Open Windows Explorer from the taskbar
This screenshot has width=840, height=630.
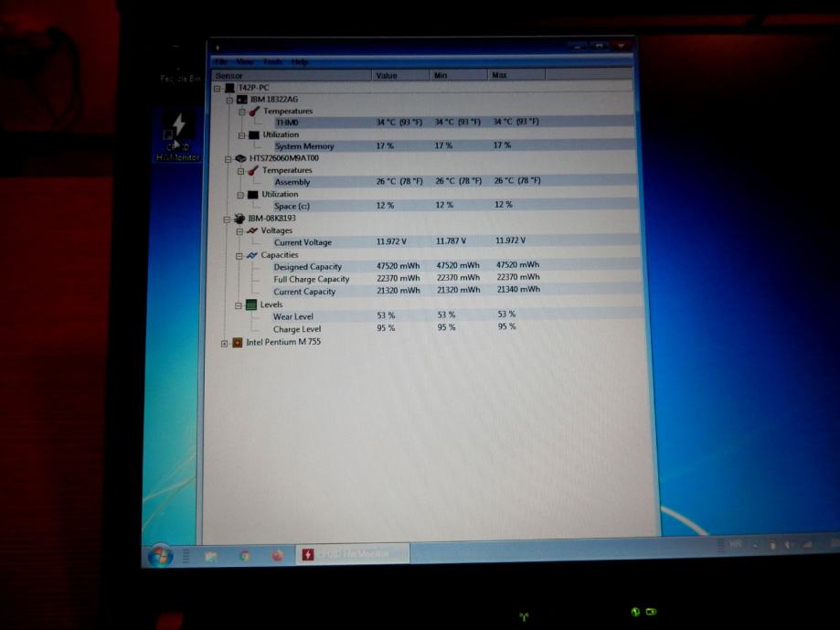coord(210,556)
